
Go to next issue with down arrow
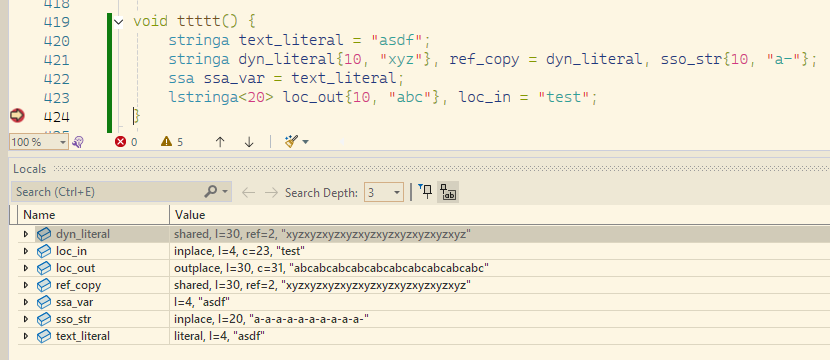click(x=249, y=141)
